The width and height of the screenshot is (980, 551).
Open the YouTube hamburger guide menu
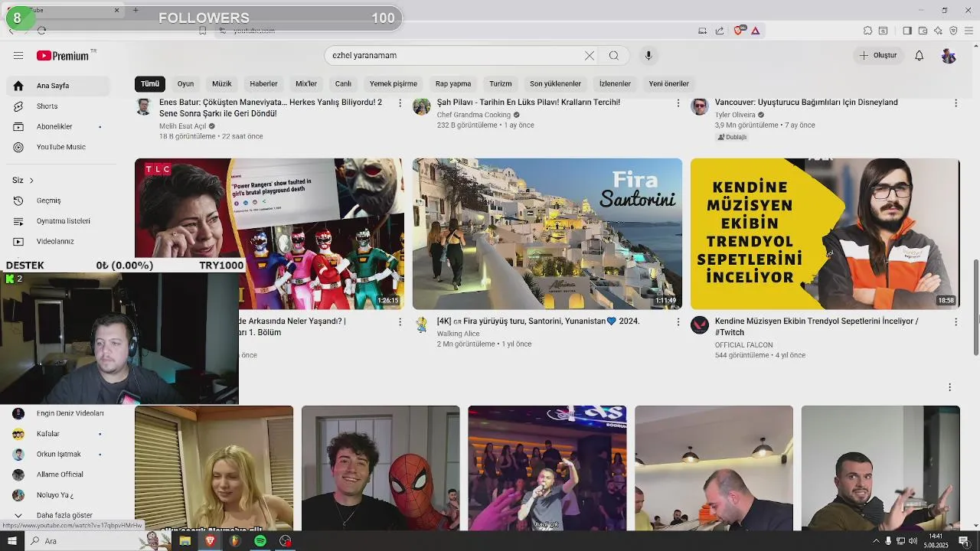(x=18, y=55)
